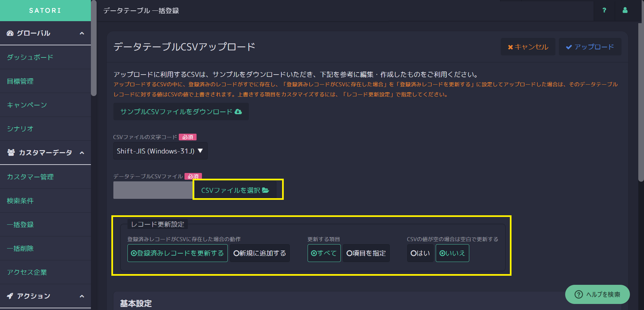The width and height of the screenshot is (644, 310).
Task: Click the ヘルプを検索 help bubble
Action: (597, 294)
